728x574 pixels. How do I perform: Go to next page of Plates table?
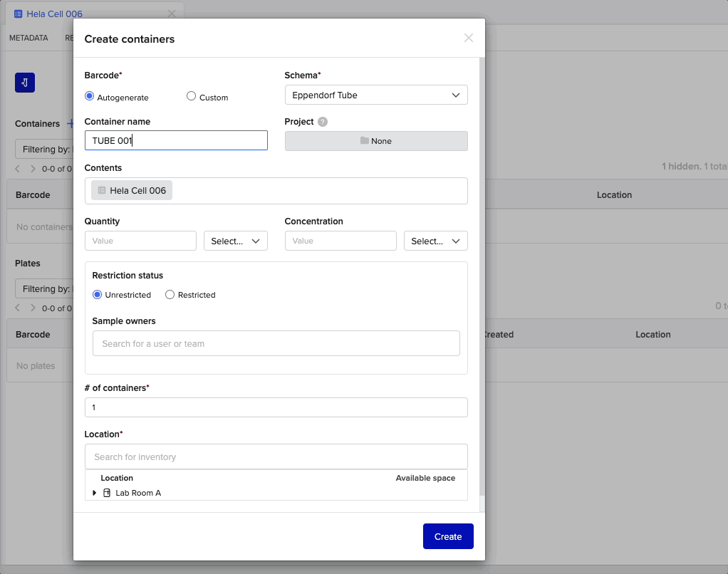(33, 308)
